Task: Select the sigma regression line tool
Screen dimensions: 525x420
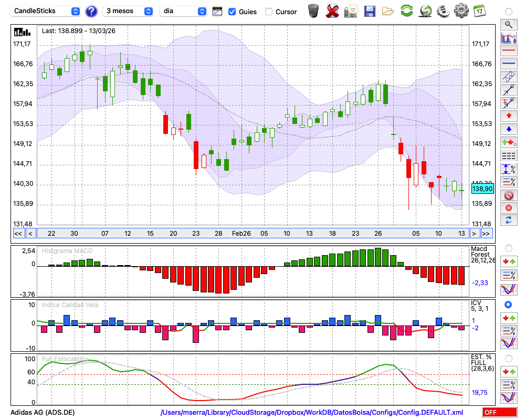Action: coord(509,102)
